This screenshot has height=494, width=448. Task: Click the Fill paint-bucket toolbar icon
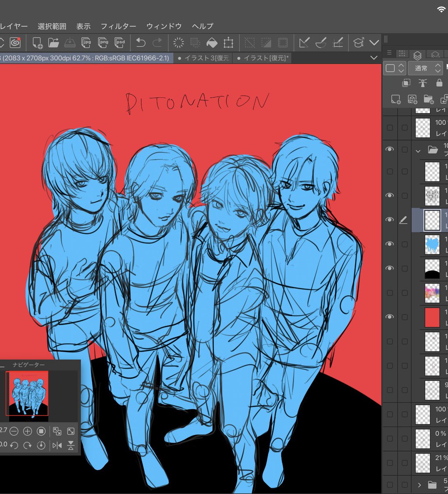click(212, 42)
